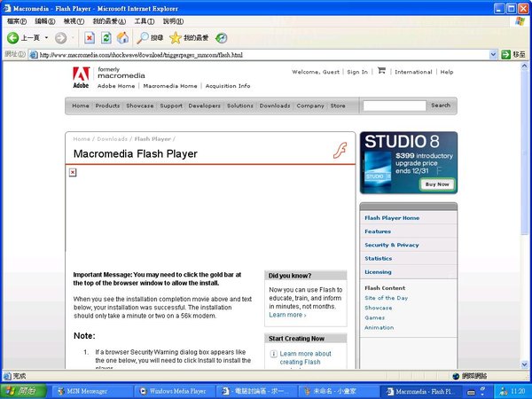Open the Games link under Flash Content

pos(374,318)
